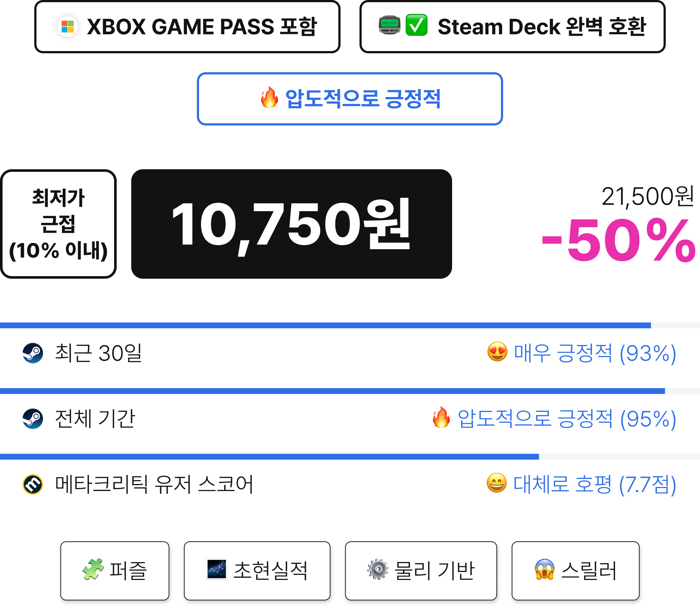Click the Metacritic user score progress bar

350,457
